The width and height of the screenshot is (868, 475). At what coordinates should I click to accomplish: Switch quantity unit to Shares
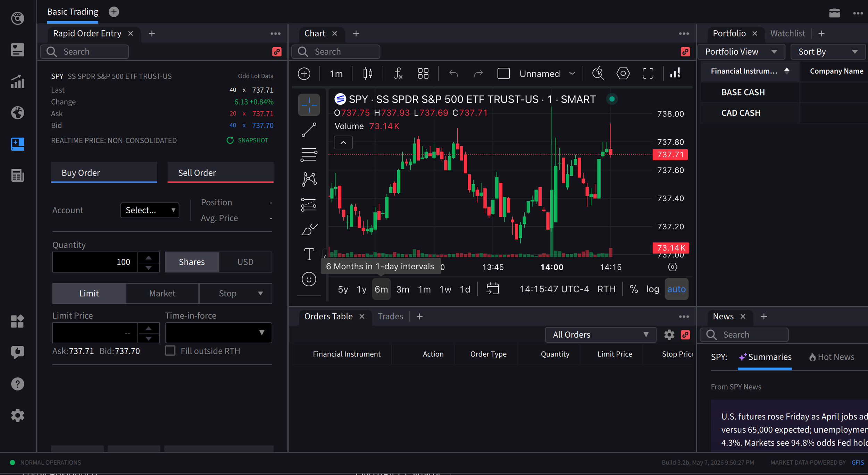(192, 262)
